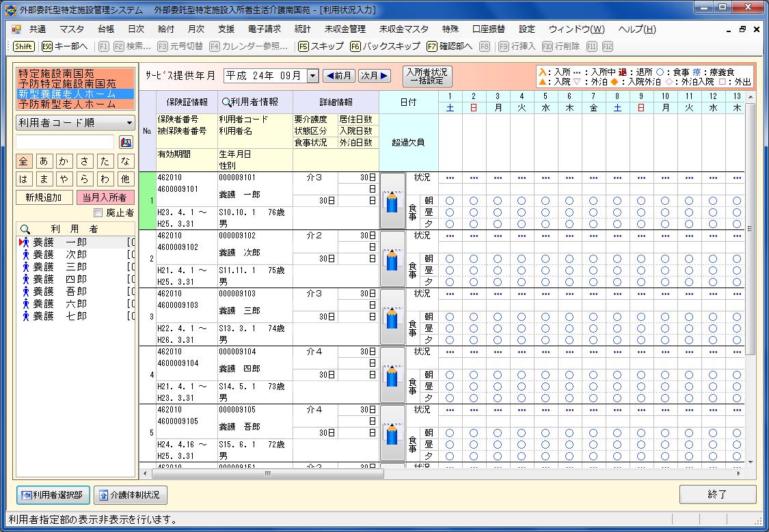Click the person icon next to 養護 四郎
This screenshot has width=769, height=532.
coord(25,279)
